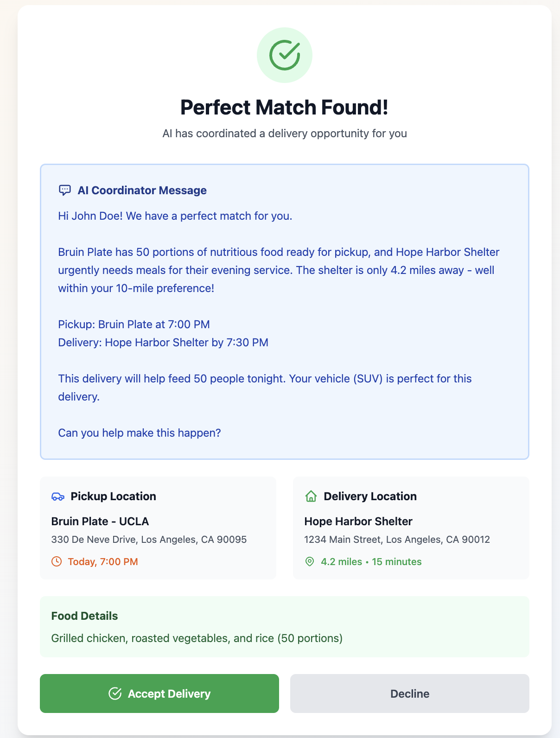Click the house icon beside Delivery Location
This screenshot has width=560, height=738.
(311, 496)
